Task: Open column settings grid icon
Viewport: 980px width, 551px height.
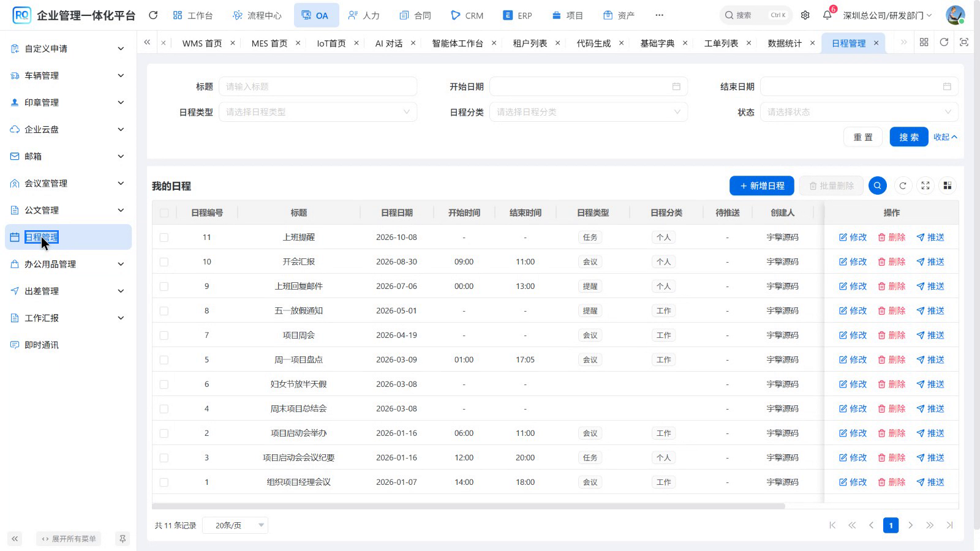Action: (x=948, y=186)
